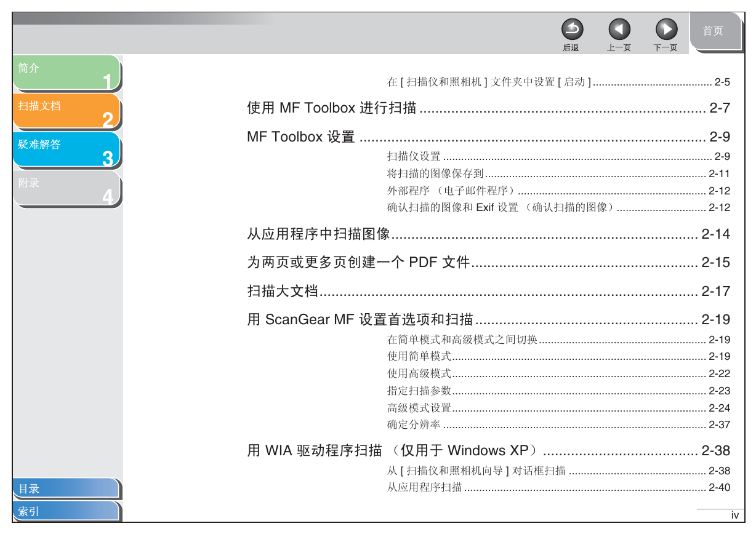The width and height of the screenshot is (756, 534).
Task: Jump to 从应用程序中扫描图像 section
Action: (x=488, y=234)
